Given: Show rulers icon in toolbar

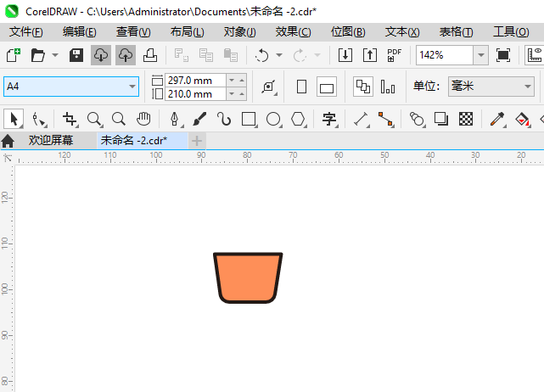Looking at the screenshot, I should (x=535, y=55).
